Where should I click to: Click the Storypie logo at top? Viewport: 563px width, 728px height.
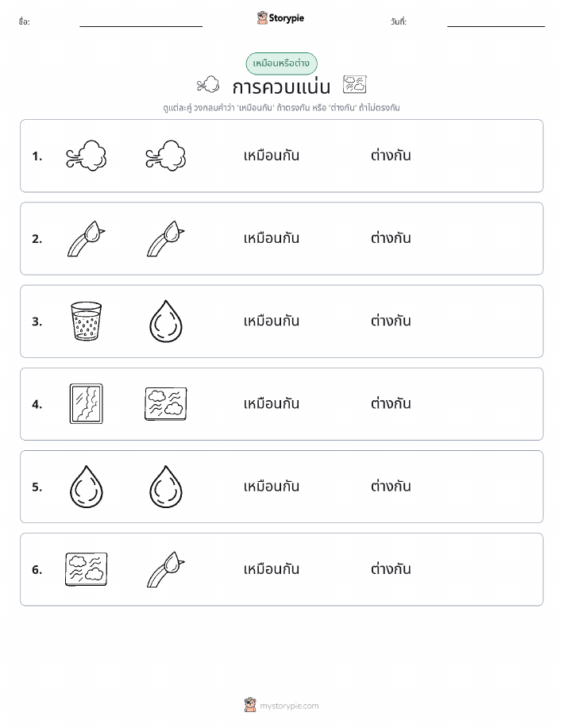pos(280,18)
